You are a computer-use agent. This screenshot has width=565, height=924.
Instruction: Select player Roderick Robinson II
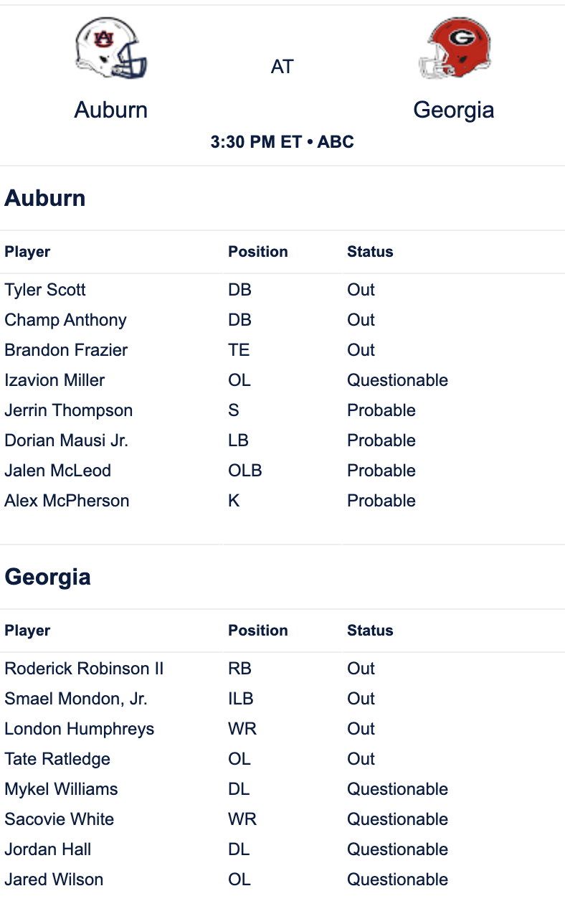coord(84,669)
